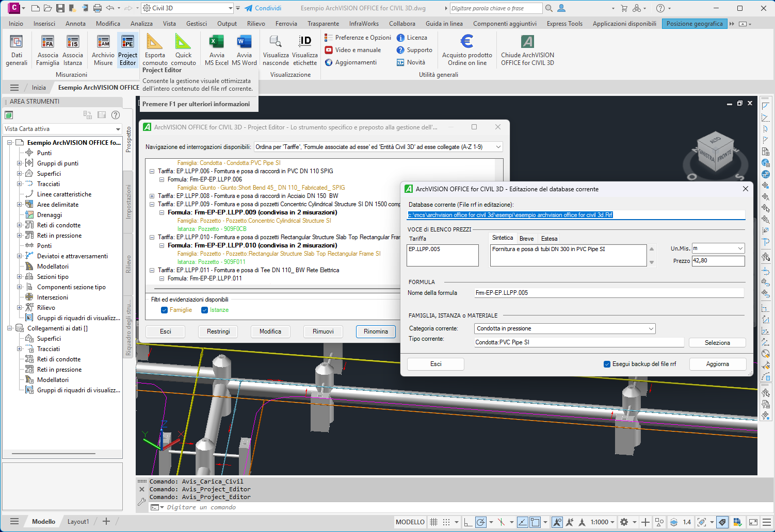Switch to the Estesa description tab

[549, 239]
